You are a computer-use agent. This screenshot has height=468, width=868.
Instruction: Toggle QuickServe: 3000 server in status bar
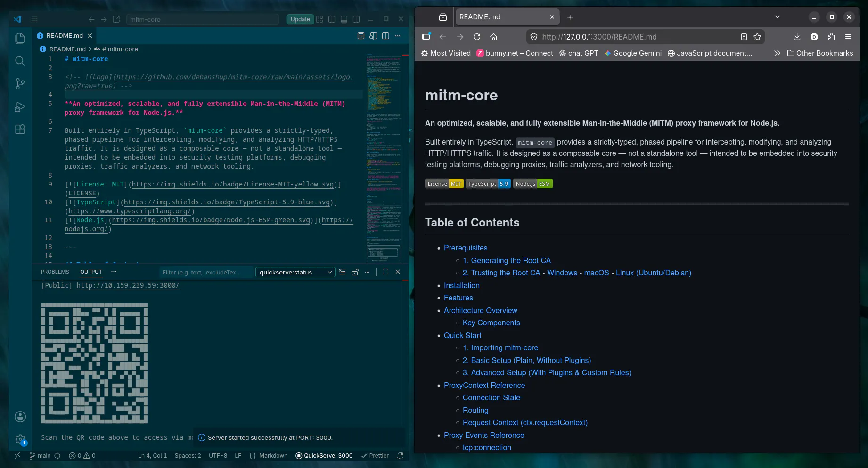324,455
